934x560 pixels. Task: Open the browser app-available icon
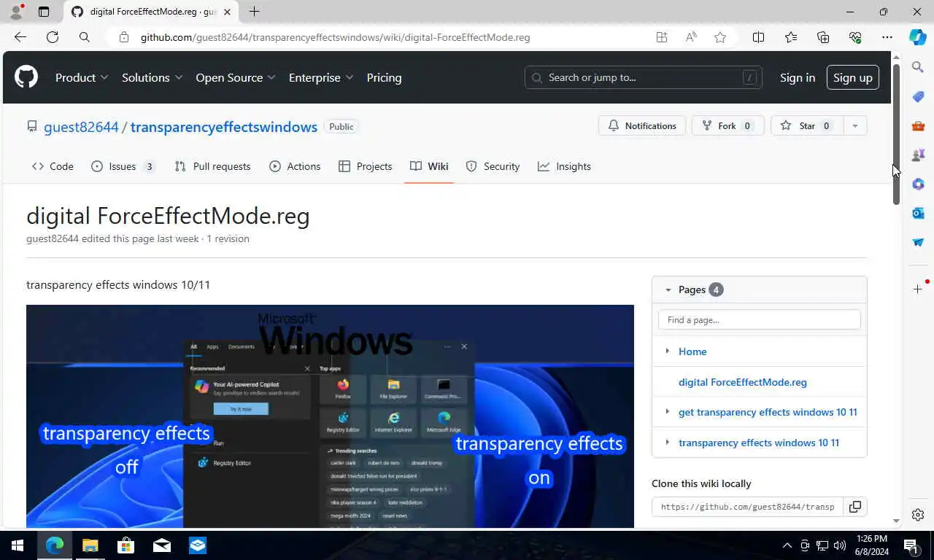[662, 37]
